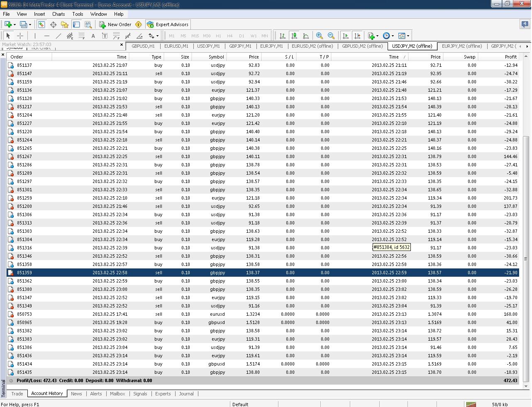This screenshot has width=532, height=407.
Task: Launch MetaEditor via yellow diamond icon
Action: (x=139, y=24)
